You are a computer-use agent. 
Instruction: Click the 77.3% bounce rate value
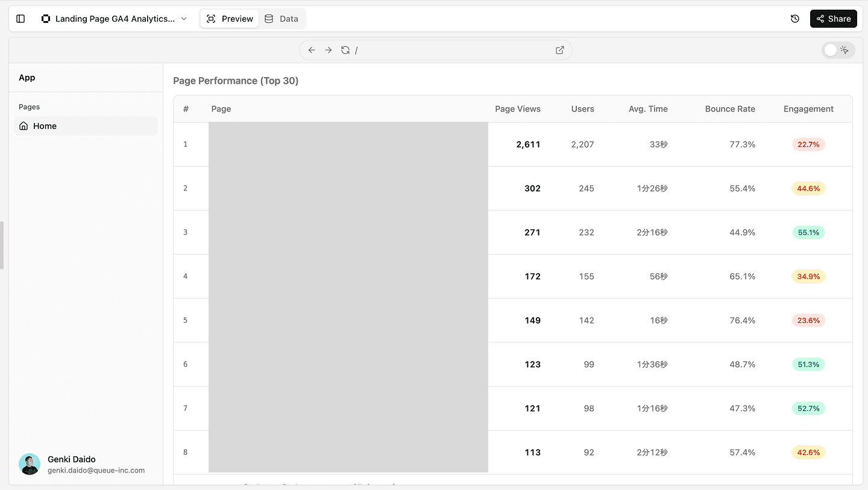click(x=742, y=144)
